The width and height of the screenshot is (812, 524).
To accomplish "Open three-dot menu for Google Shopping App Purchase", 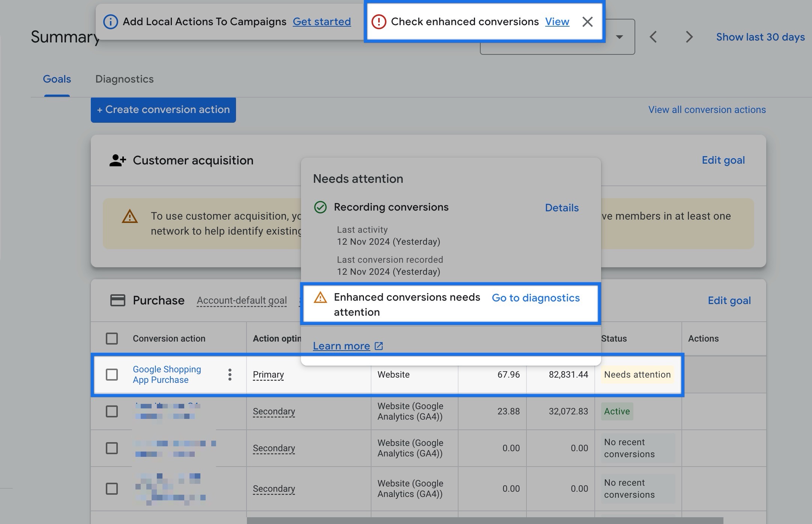I will click(230, 375).
